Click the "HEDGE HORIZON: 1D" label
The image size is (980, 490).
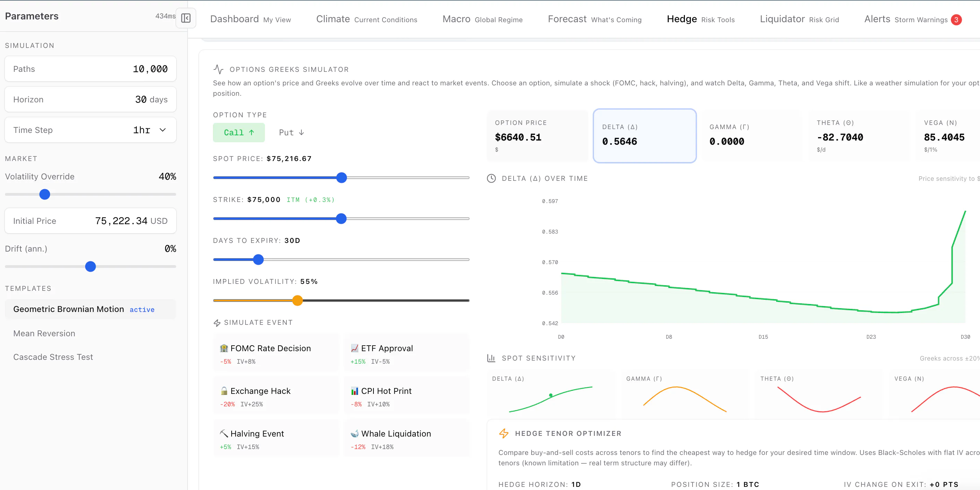pos(540,484)
